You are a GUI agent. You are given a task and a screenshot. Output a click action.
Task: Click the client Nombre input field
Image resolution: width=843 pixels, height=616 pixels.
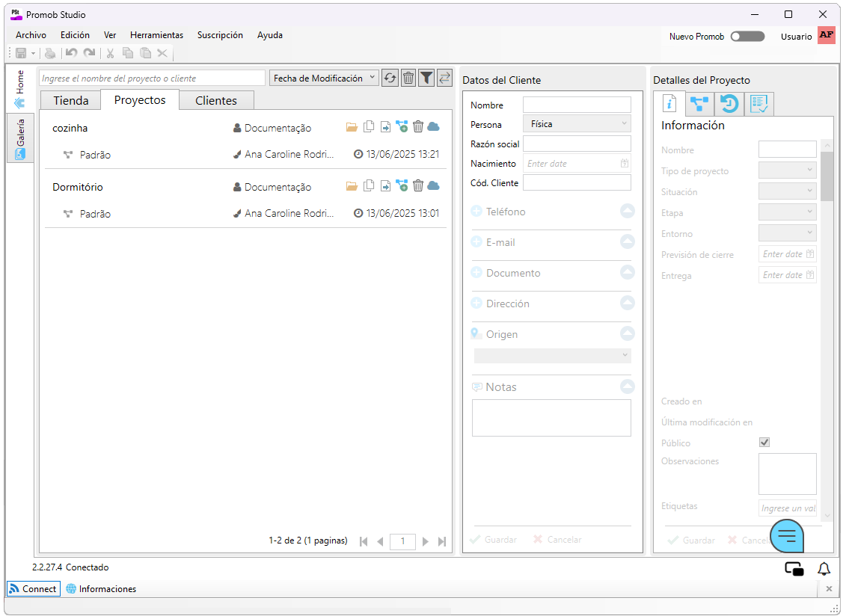tap(577, 104)
